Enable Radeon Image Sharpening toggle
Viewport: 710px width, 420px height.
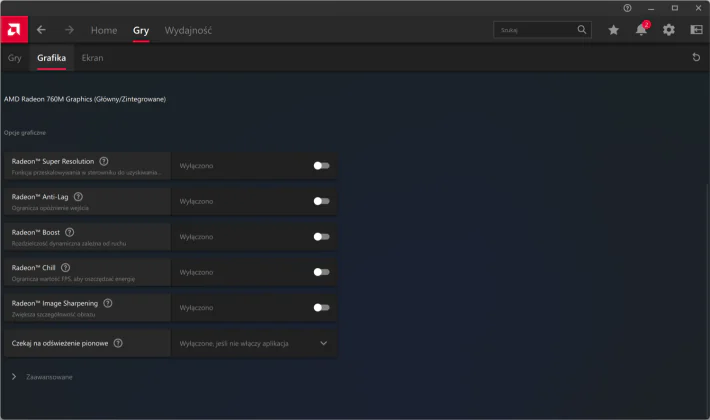[x=321, y=308]
